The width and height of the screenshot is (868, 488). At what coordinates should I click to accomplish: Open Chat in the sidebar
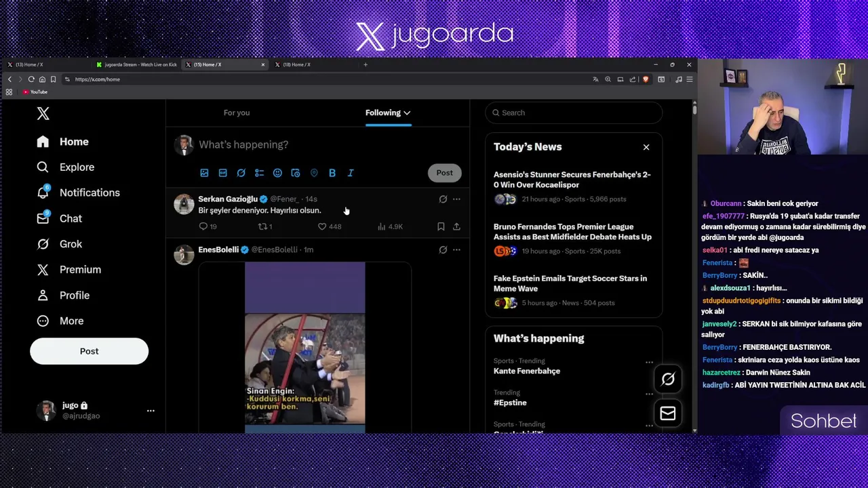pyautogui.click(x=60, y=218)
